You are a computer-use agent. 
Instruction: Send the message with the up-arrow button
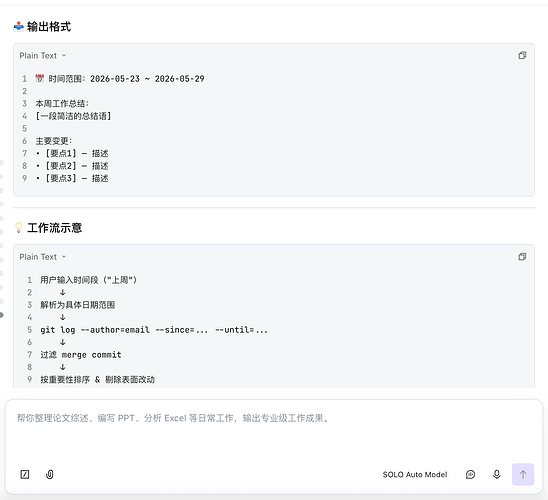(x=523, y=474)
